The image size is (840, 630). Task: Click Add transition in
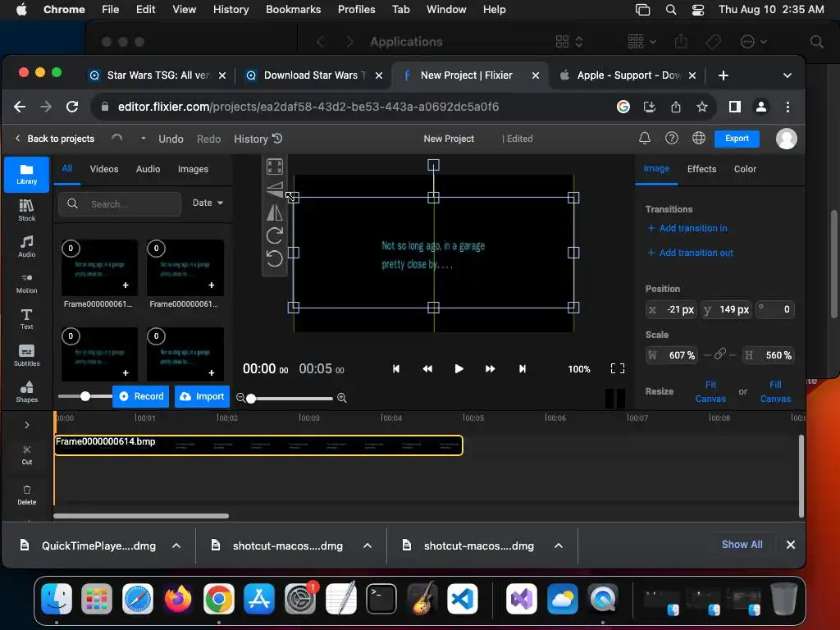click(687, 228)
